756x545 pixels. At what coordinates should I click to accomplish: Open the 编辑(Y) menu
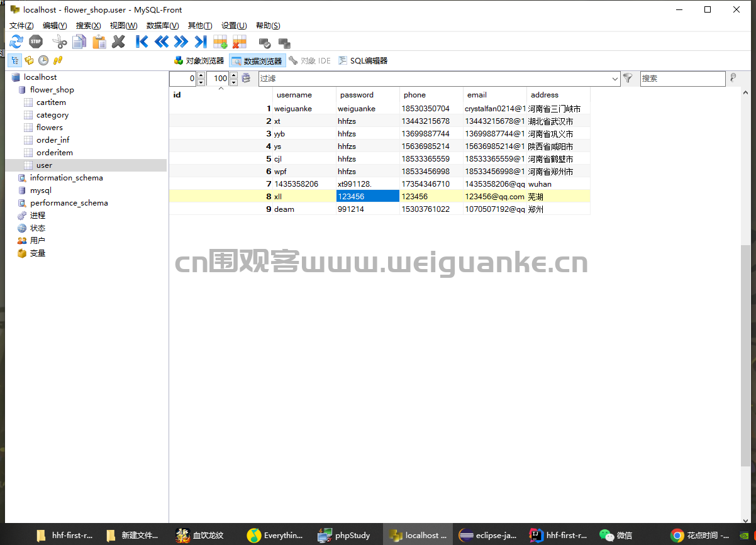55,25
